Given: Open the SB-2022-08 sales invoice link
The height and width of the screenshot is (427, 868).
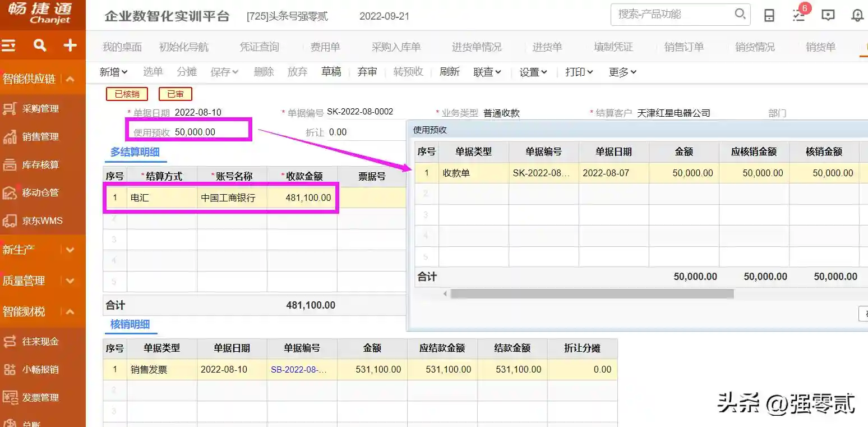Looking at the screenshot, I should [299, 370].
